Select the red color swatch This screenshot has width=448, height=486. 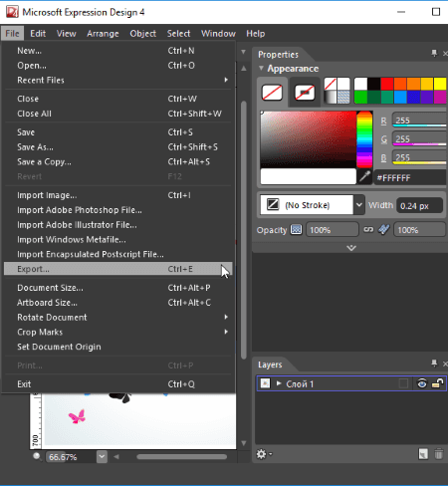[387, 84]
